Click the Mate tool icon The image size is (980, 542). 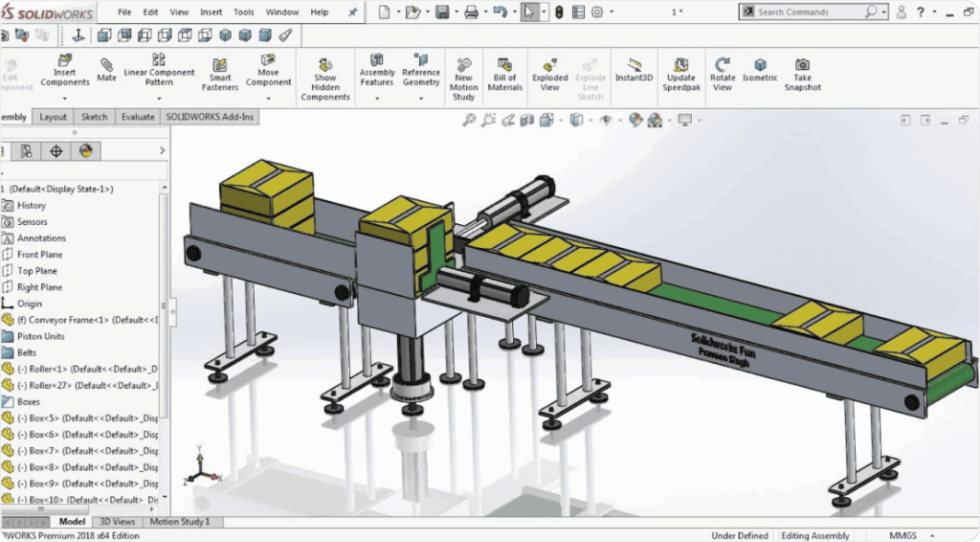(106, 64)
